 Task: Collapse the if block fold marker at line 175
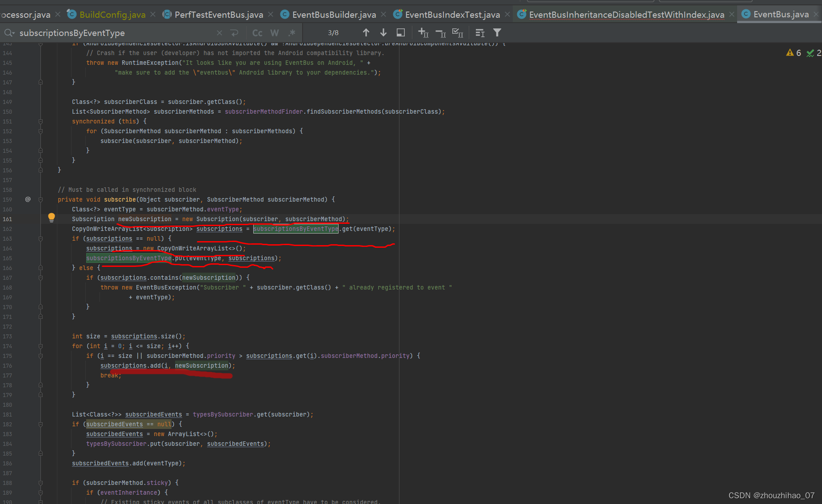point(40,356)
